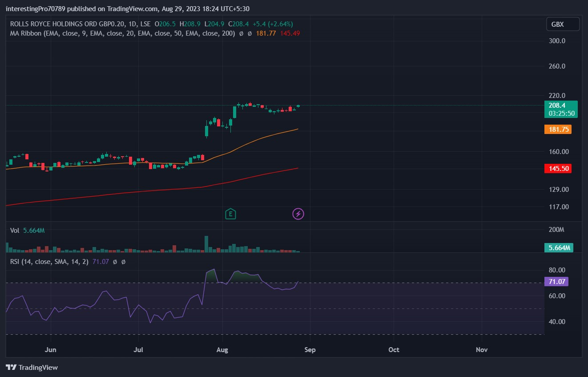Click the purple 71.07 RSI axis label
The height and width of the screenshot is (377, 588).
[x=556, y=281]
